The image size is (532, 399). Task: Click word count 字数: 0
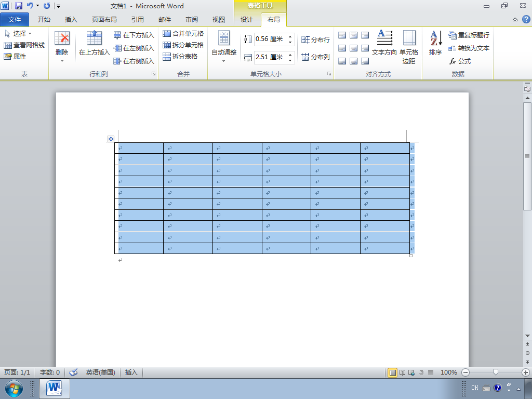click(x=49, y=372)
